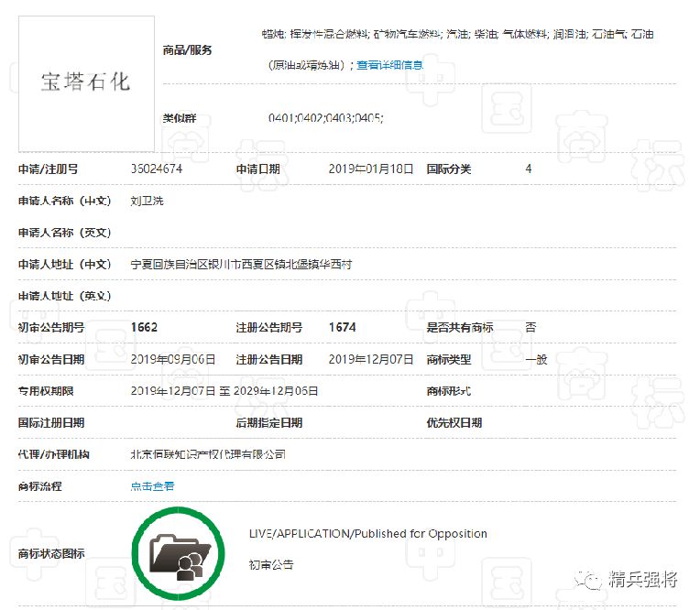Open the 查看详细信息 link
Screen dimensions: 700x610
point(389,65)
